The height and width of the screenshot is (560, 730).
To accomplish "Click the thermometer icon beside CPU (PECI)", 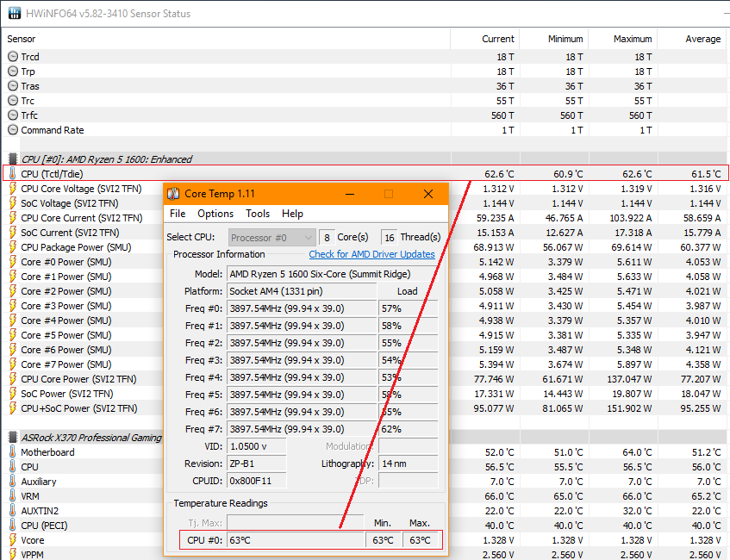I will coord(13,526).
